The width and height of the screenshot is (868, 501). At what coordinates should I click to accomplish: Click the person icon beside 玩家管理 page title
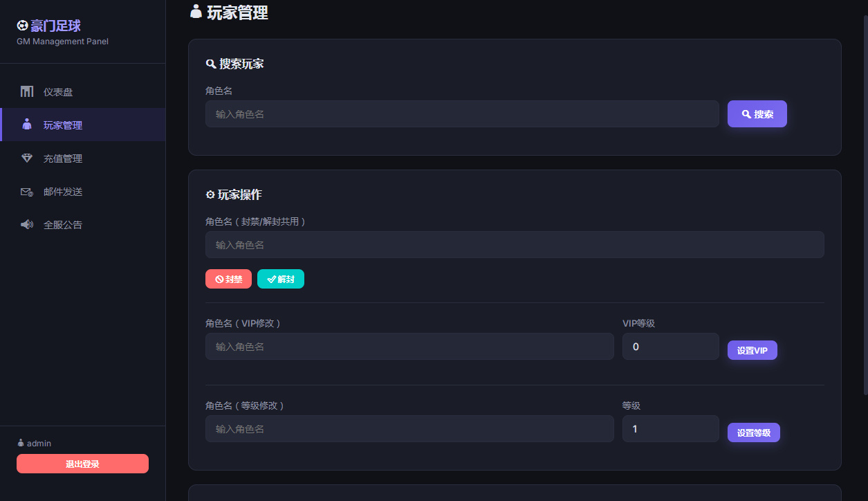tap(194, 12)
